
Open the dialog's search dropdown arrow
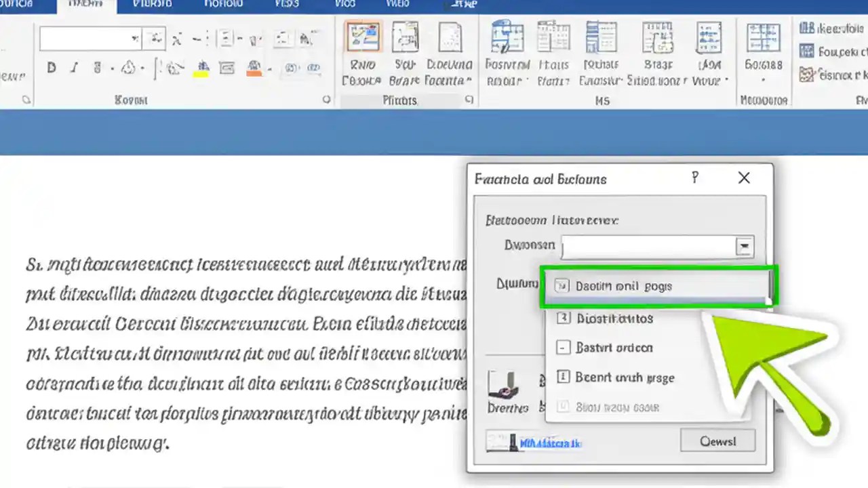[744, 246]
